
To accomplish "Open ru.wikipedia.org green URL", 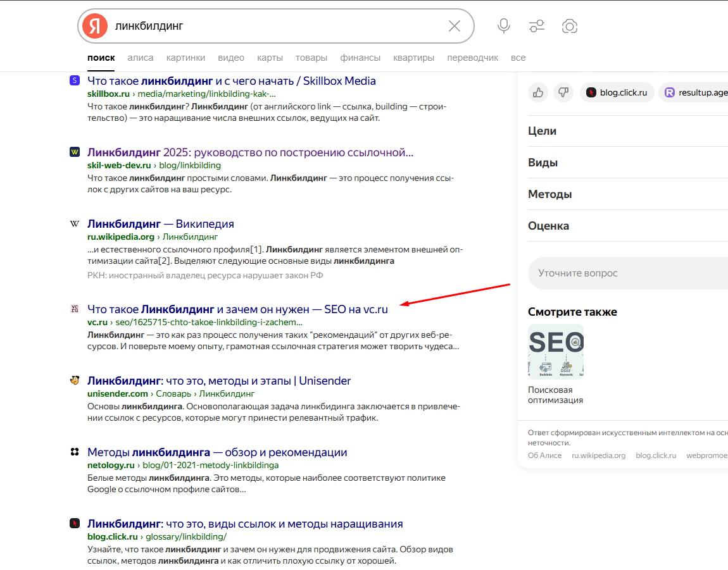I will (153, 237).
